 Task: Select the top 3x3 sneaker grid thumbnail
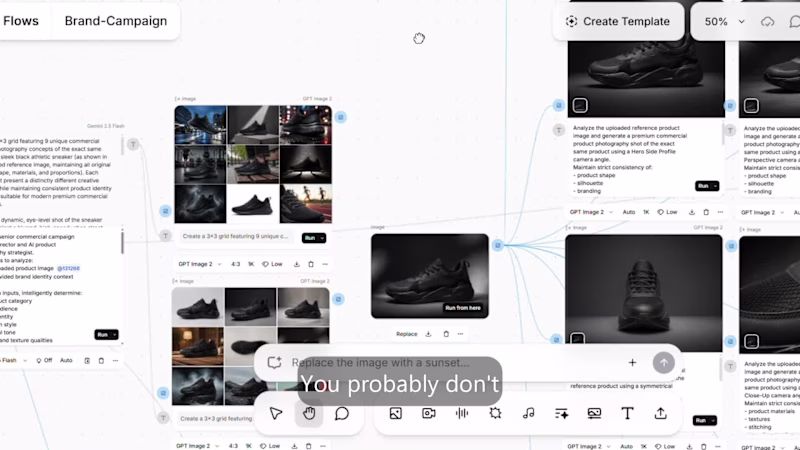[x=253, y=164]
